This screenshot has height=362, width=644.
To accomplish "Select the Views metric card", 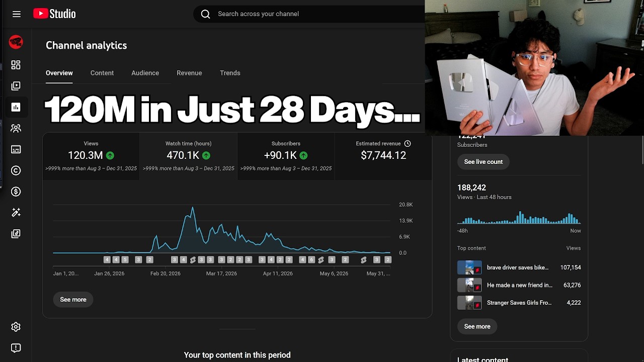I will 91,156.
